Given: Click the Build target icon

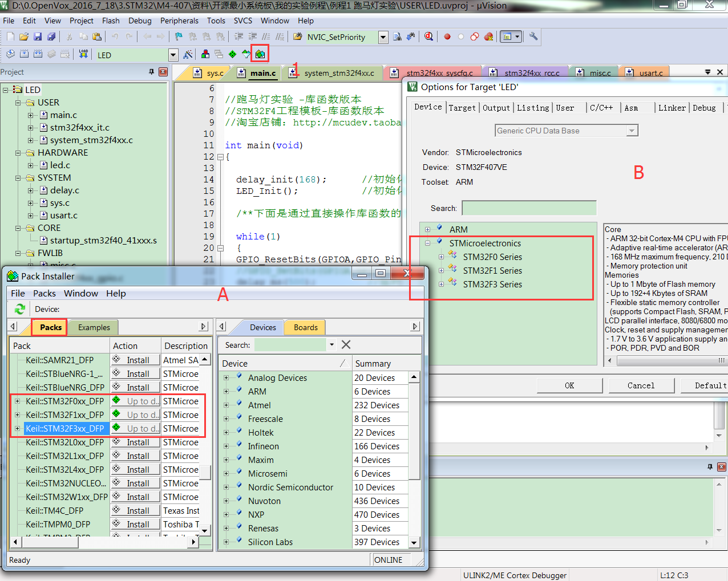Looking at the screenshot, I should tap(24, 54).
